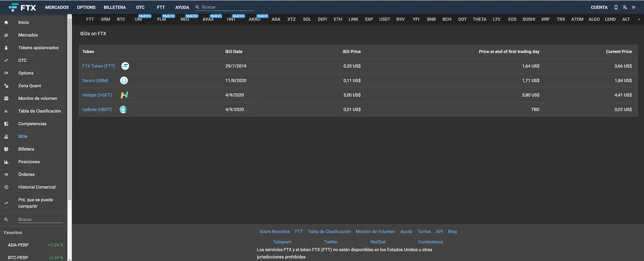Image resolution: width=644 pixels, height=261 pixels.
Task: Click the Historial Comercial history icon
Action: coord(6,187)
